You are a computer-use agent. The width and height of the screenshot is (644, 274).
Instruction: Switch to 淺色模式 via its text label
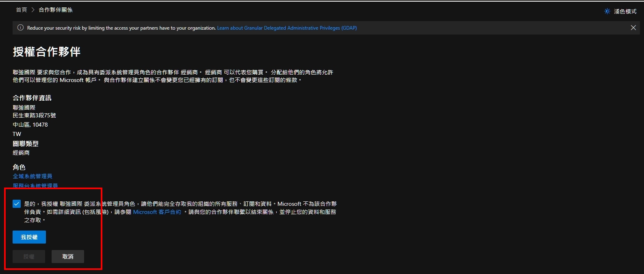(x=625, y=11)
